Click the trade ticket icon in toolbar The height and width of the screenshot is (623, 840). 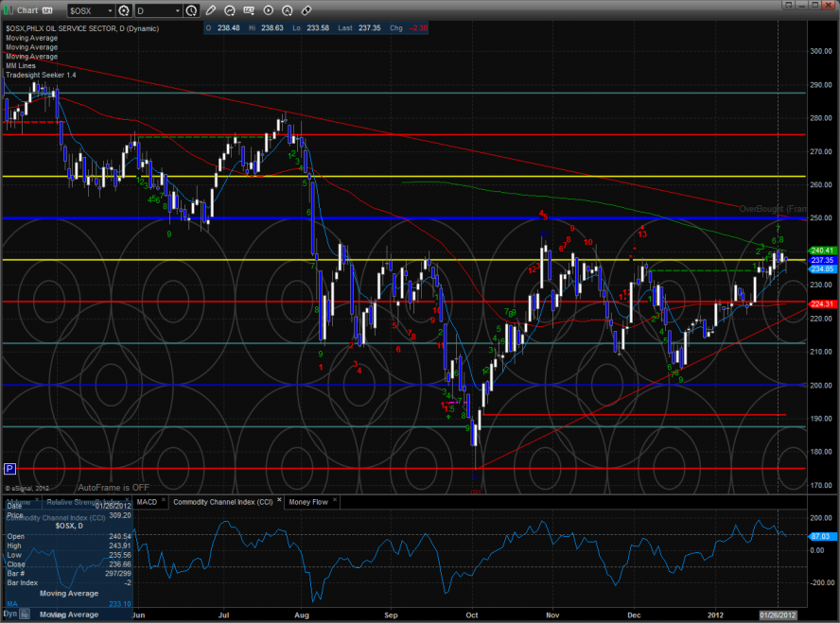(306, 10)
